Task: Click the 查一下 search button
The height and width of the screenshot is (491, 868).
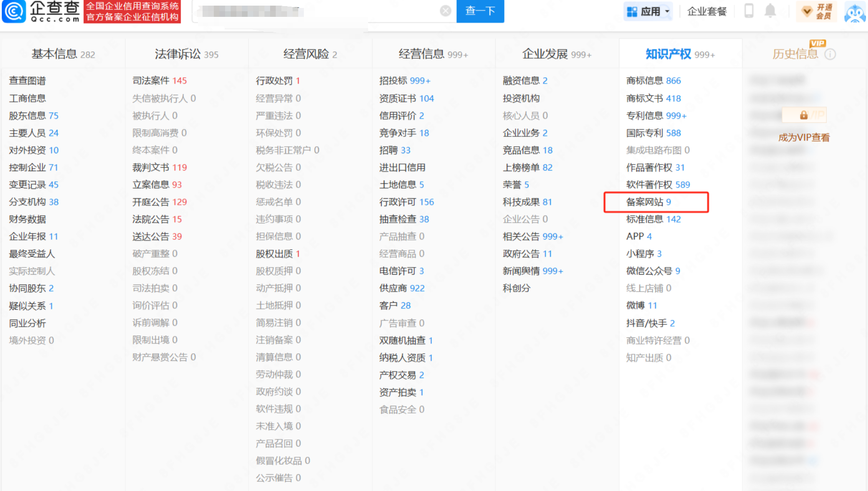Action: 480,11
